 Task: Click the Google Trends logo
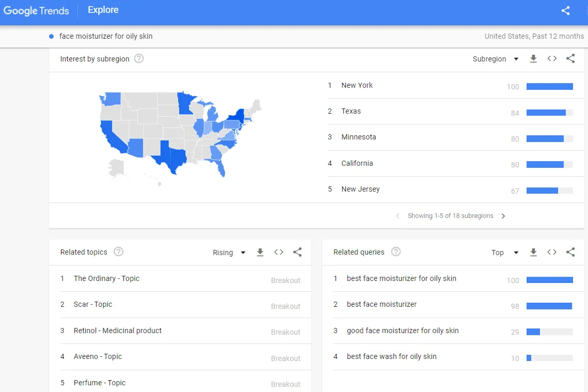pyautogui.click(x=36, y=11)
